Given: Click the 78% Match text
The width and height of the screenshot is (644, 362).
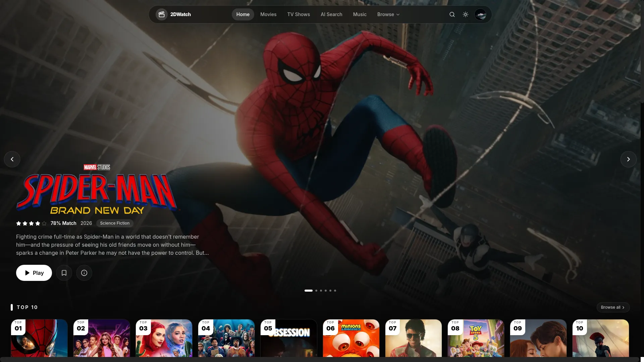Looking at the screenshot, I should coord(63,223).
